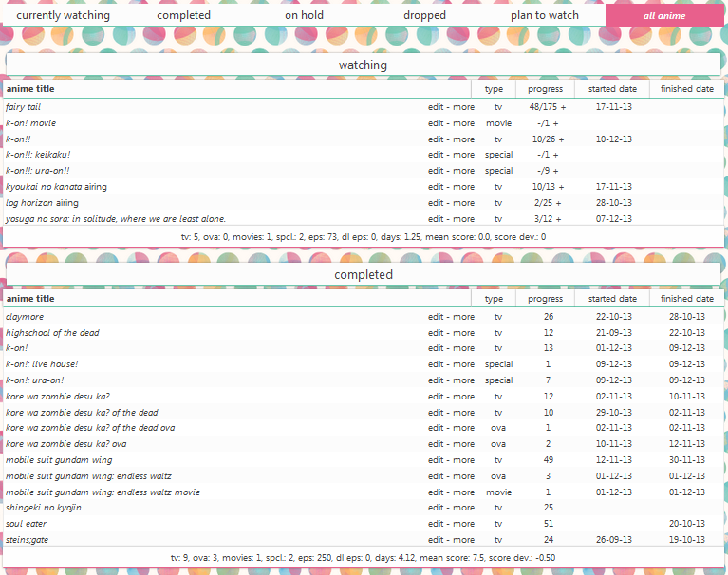Open k-on!: ura-on! title link

pyautogui.click(x=35, y=380)
